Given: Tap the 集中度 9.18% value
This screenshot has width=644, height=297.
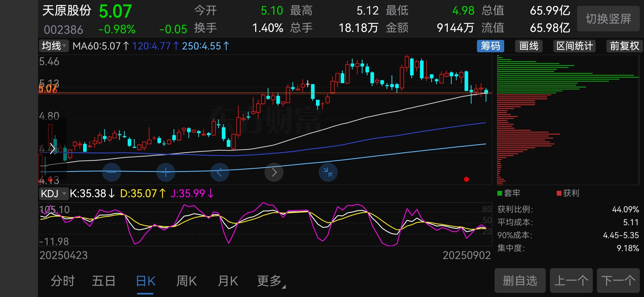Looking at the screenshot, I should (x=628, y=248).
